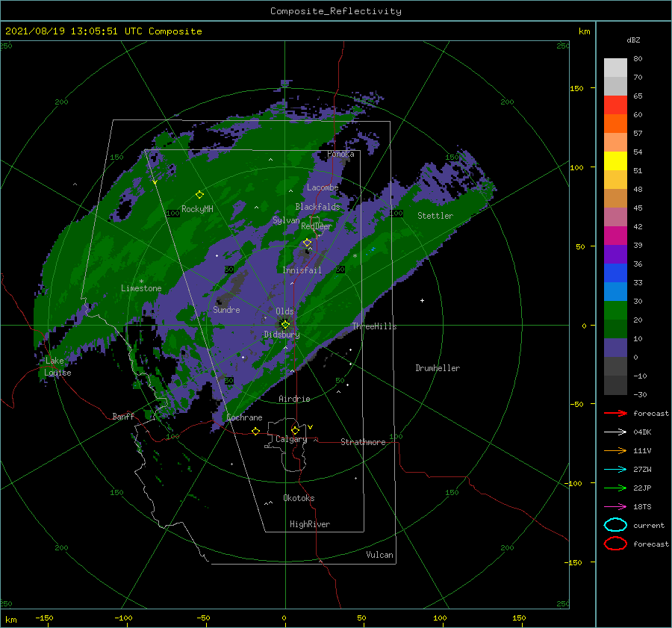
Task: Select the 'Vulcan' city label
Action: click(x=379, y=555)
